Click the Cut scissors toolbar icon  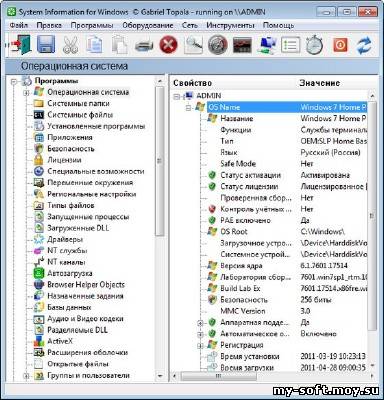coord(70,45)
